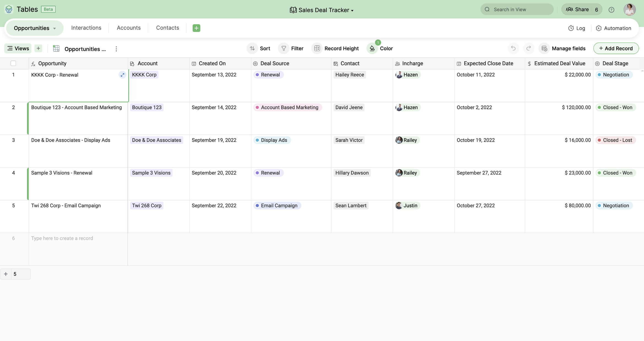
Task: Toggle the select all records checkbox
Action: click(x=13, y=64)
